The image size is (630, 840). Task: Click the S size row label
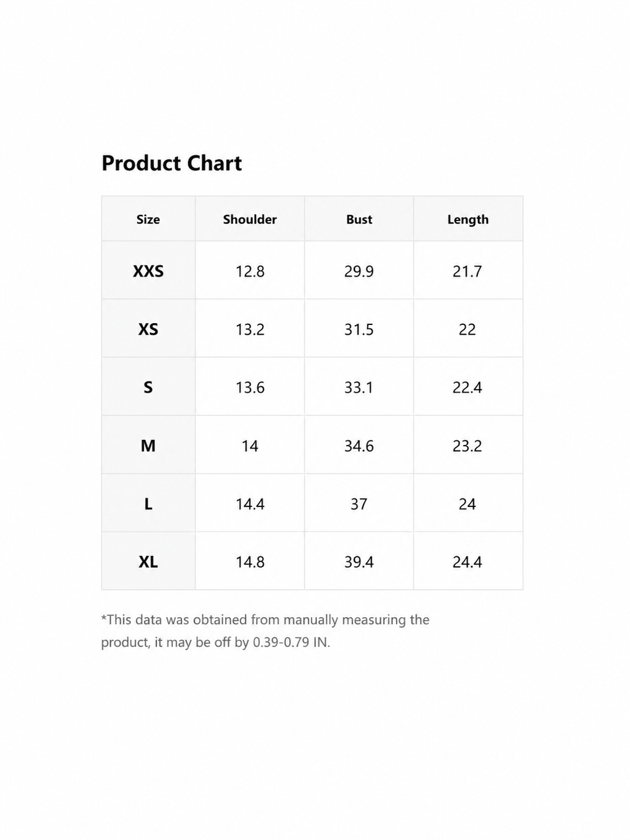coord(148,387)
